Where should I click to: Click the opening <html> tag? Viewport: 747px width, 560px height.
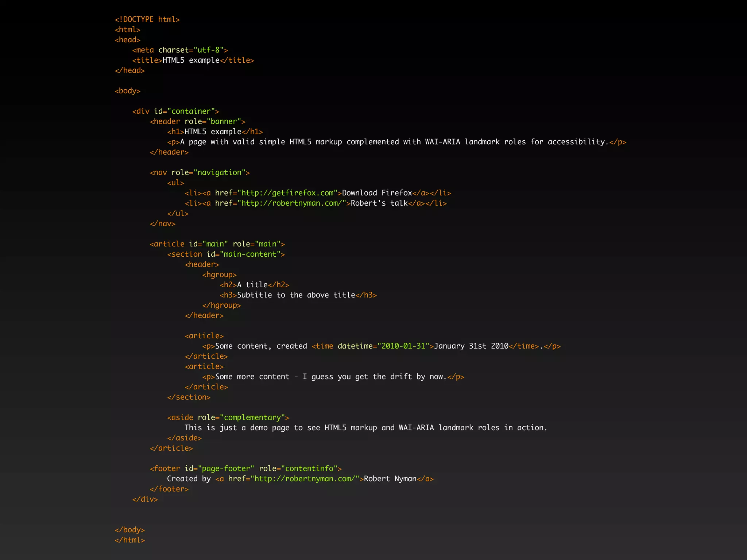(128, 30)
